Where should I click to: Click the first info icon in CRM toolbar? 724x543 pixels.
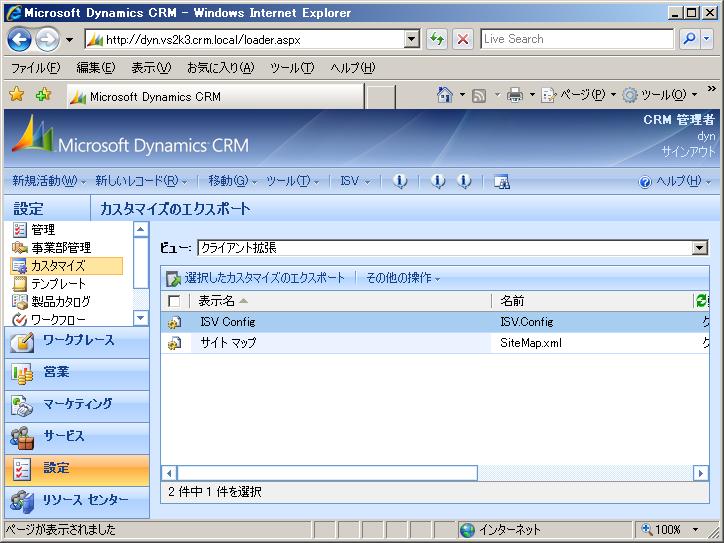click(x=400, y=181)
